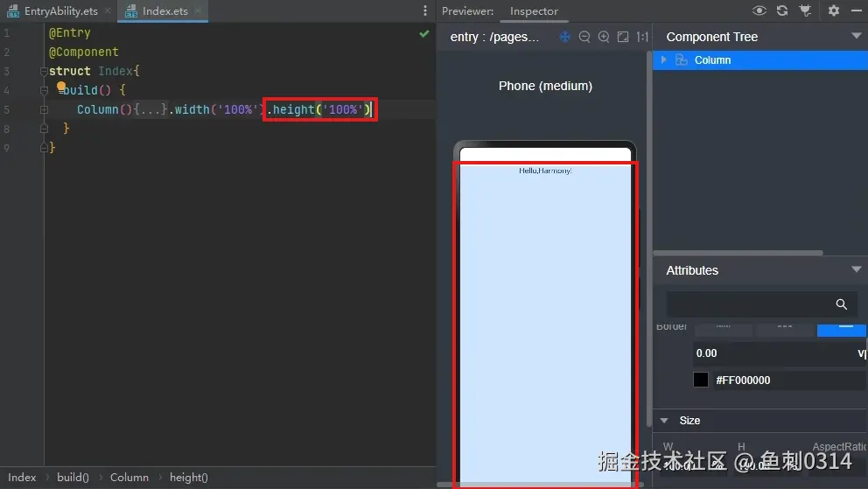This screenshot has width=868, height=489.
Task: Click the entry : /pages... path label
Action: click(x=494, y=37)
